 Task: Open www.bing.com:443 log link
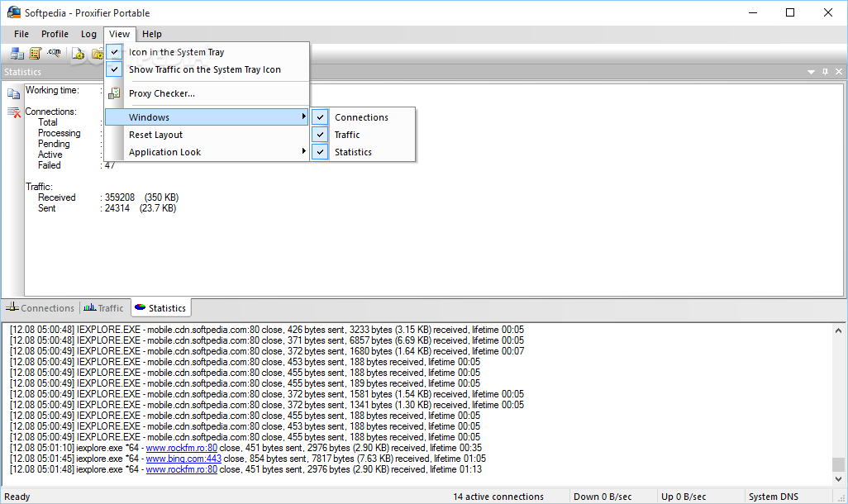pos(183,459)
